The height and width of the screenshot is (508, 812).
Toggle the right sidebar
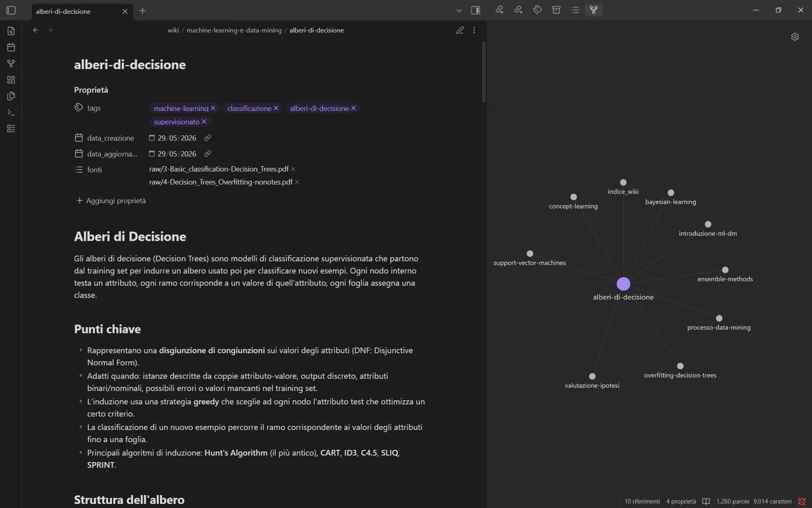pyautogui.click(x=476, y=10)
